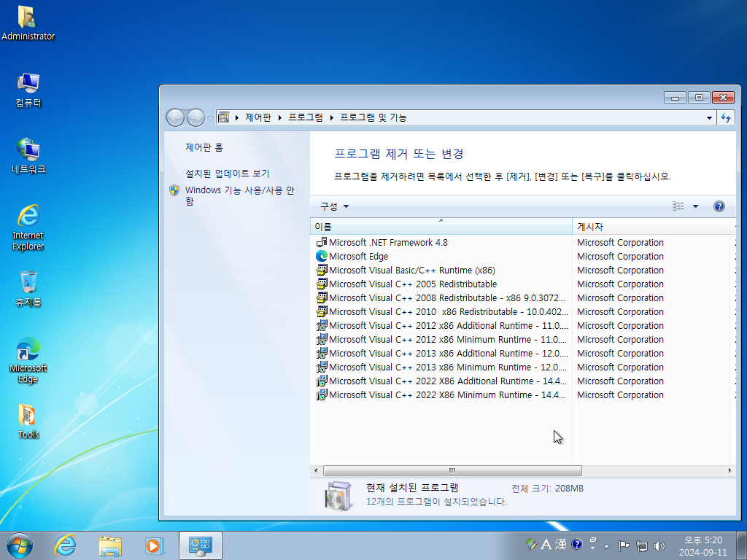Select Visual C++ 2012 x86 Minimum Runtime
The height and width of the screenshot is (560, 747).
point(441,339)
